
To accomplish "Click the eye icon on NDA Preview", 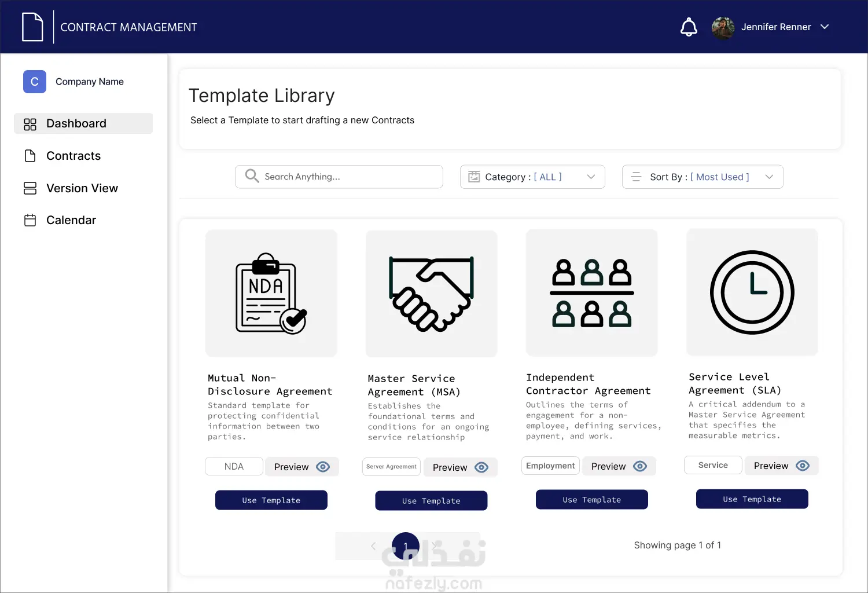I will point(323,467).
